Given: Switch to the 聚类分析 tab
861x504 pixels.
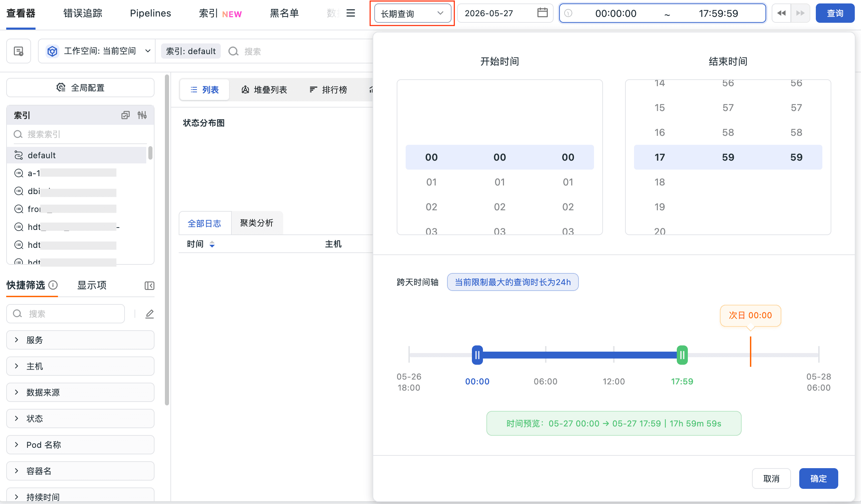Looking at the screenshot, I should click(257, 223).
